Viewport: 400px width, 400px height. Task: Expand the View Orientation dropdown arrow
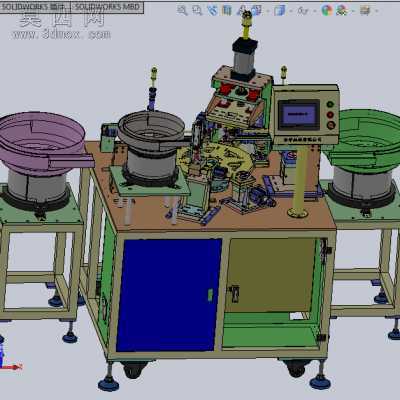point(268,11)
